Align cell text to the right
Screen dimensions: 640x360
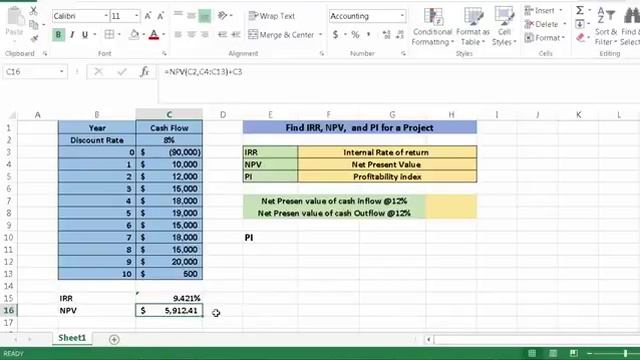pyautogui.click(x=204, y=35)
